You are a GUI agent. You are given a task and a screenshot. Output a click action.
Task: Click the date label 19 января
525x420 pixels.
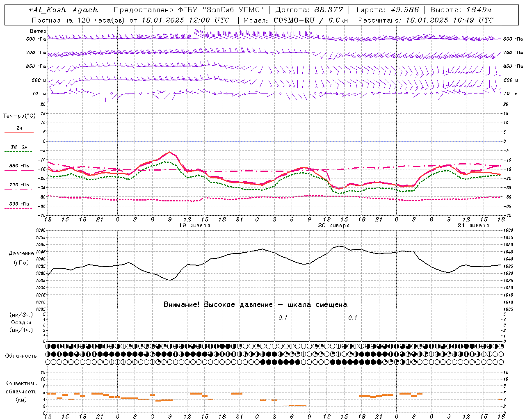pyautogui.click(x=194, y=226)
